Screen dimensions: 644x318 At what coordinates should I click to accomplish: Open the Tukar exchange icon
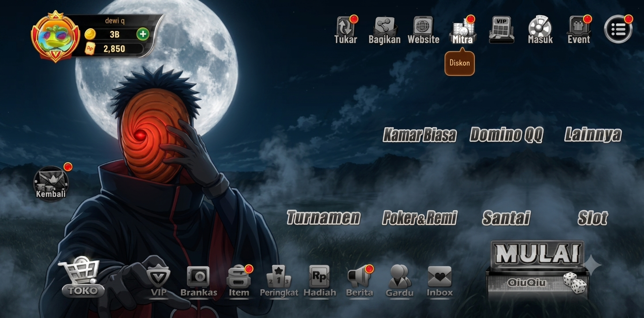pyautogui.click(x=345, y=30)
